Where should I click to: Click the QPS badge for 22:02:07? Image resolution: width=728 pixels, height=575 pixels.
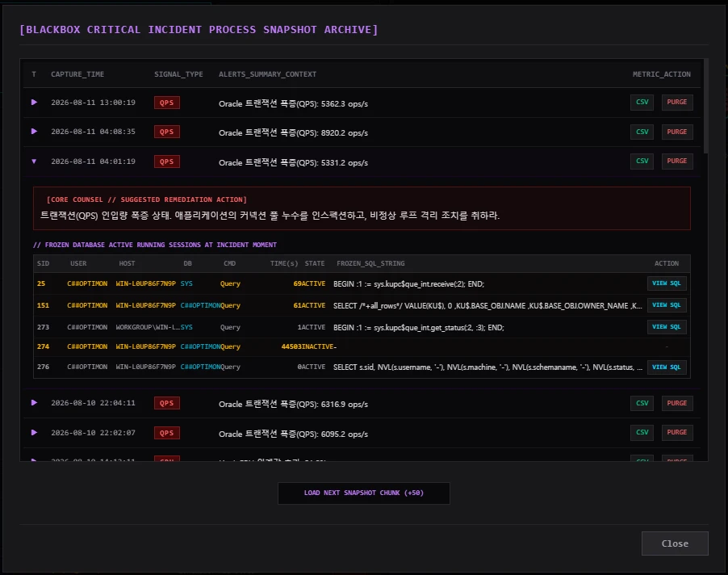tap(167, 433)
